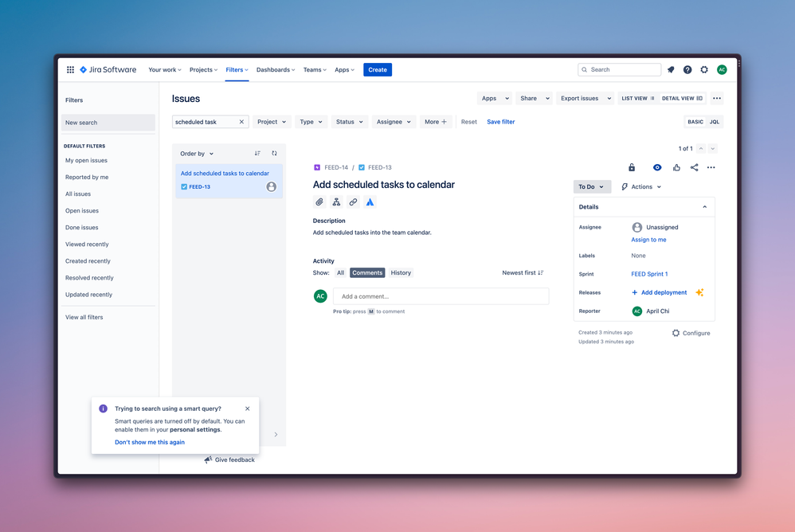Open the Actions dropdown
This screenshot has height=532, width=795.
641,187
